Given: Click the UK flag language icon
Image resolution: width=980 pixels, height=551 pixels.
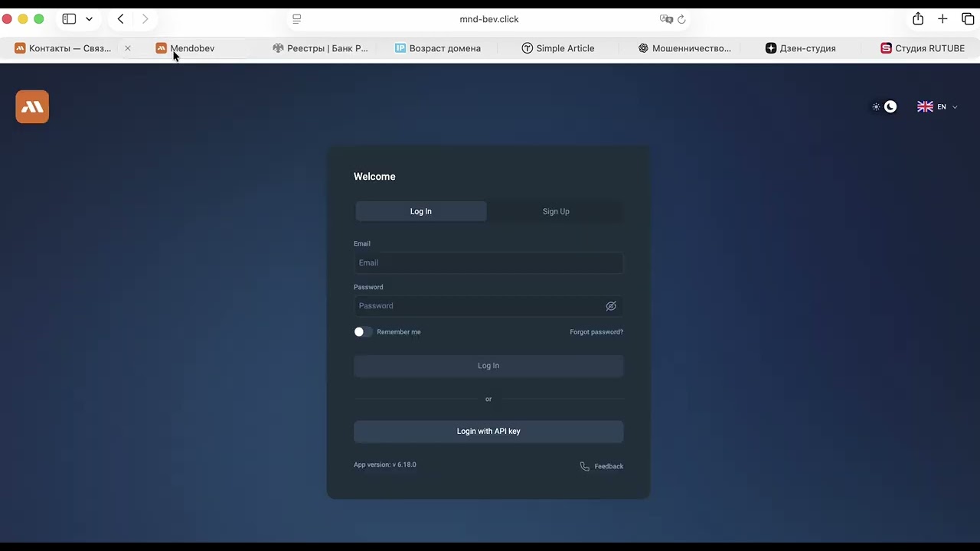Looking at the screenshot, I should 925,107.
